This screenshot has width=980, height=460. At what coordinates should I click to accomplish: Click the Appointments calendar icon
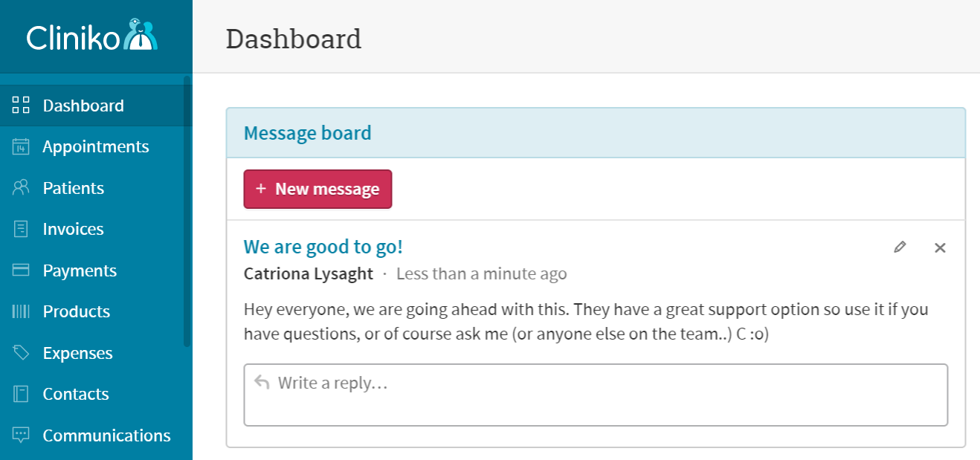[21, 147]
